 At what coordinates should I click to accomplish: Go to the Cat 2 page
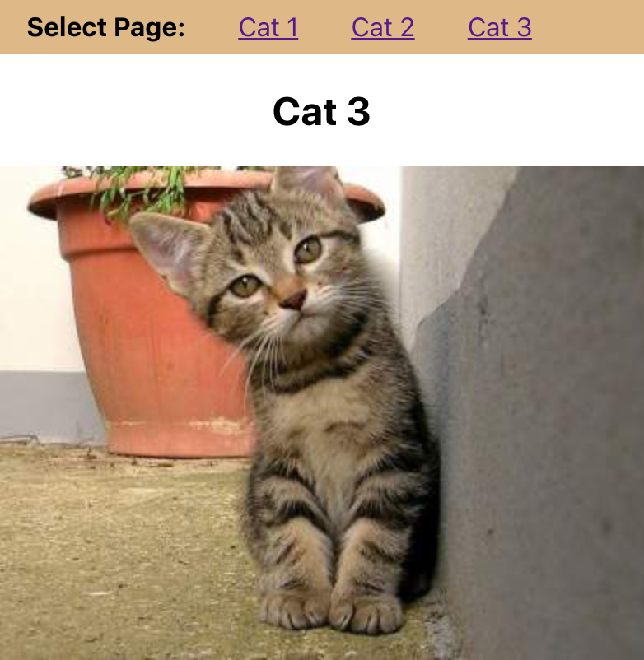point(383,27)
